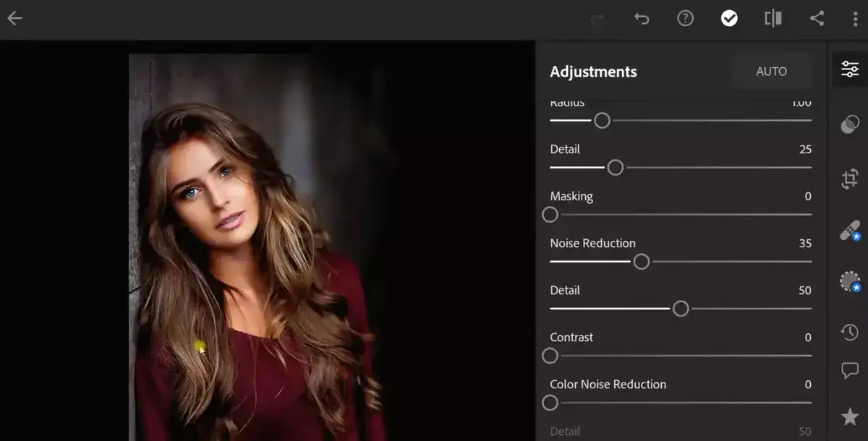This screenshot has width=868, height=441.
Task: Toggle the before/after compare icon
Action: 773,18
